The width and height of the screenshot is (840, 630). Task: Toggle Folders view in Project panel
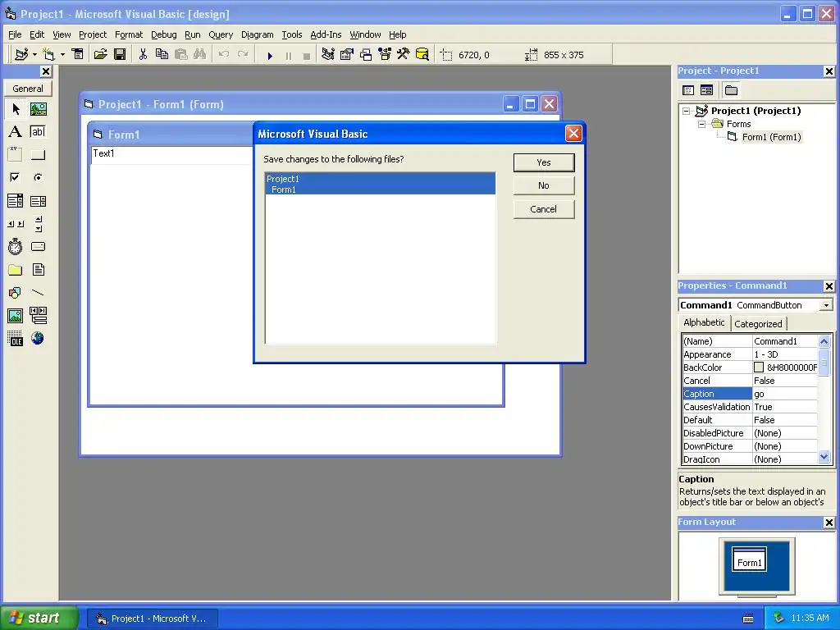tap(731, 90)
